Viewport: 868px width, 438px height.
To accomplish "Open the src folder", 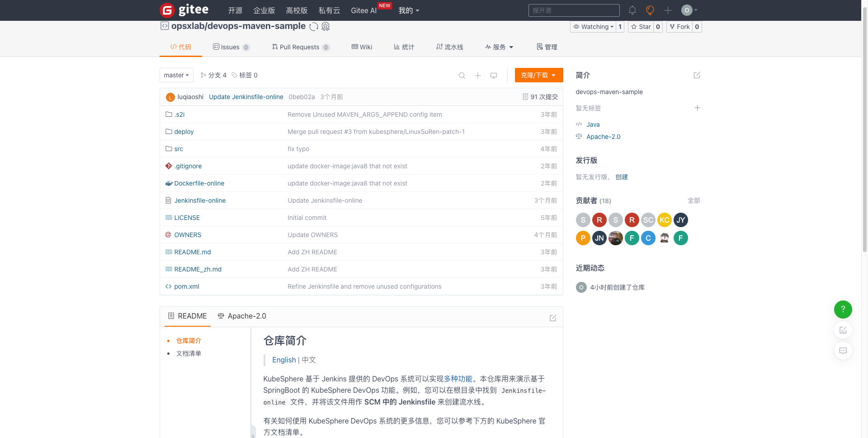I will 179,149.
